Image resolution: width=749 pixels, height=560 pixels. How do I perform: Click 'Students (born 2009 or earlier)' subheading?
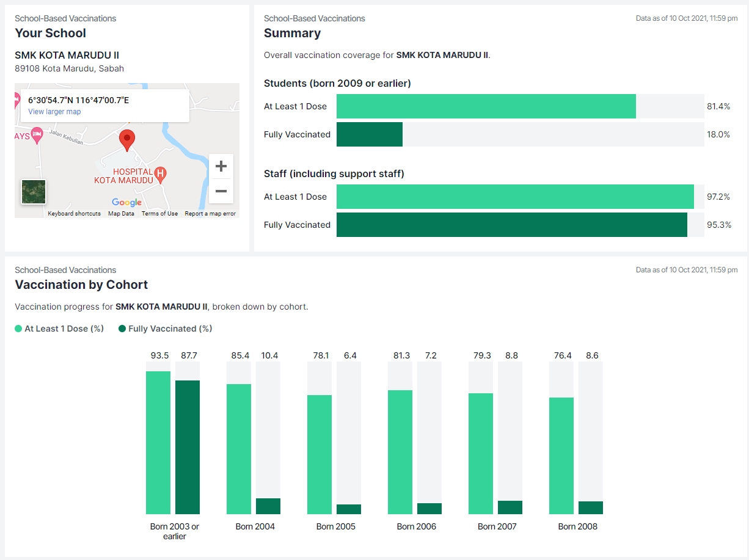point(337,83)
